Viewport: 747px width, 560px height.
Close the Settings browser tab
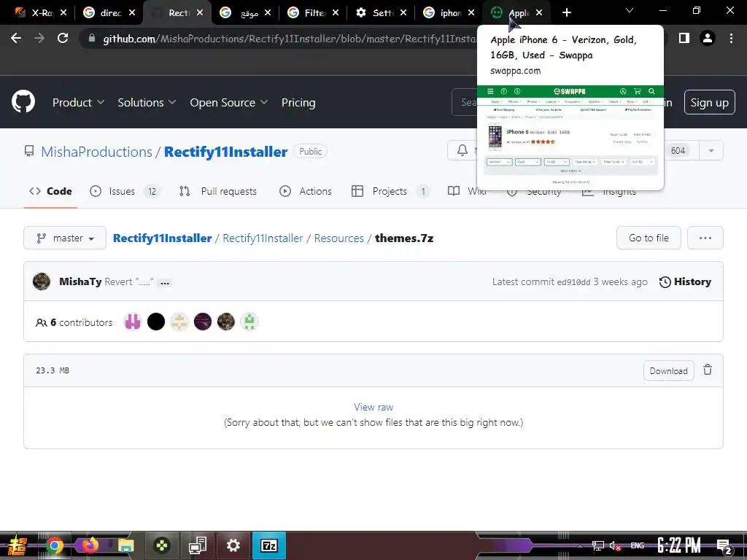(403, 12)
